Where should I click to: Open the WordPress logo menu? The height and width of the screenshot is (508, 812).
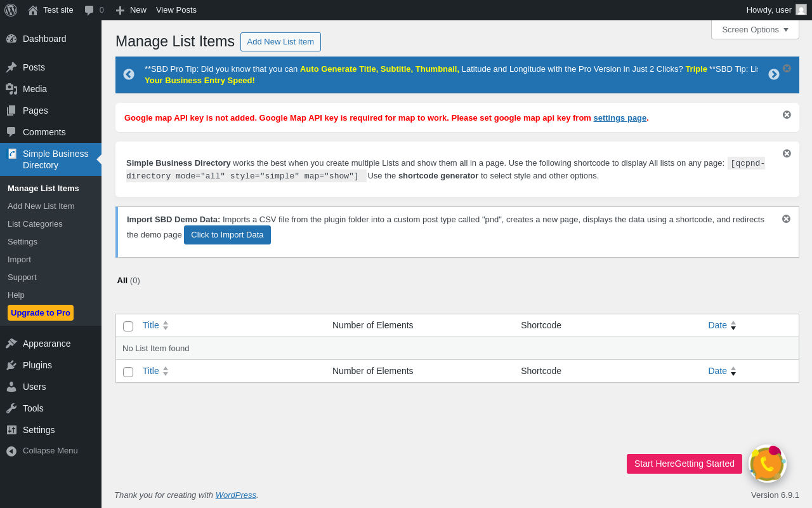(x=11, y=10)
